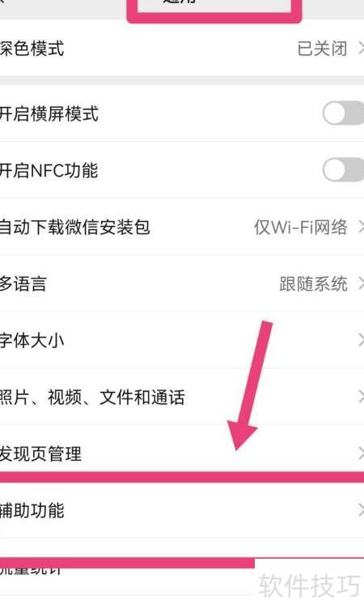Open the 深色模式 setting

tap(182, 49)
